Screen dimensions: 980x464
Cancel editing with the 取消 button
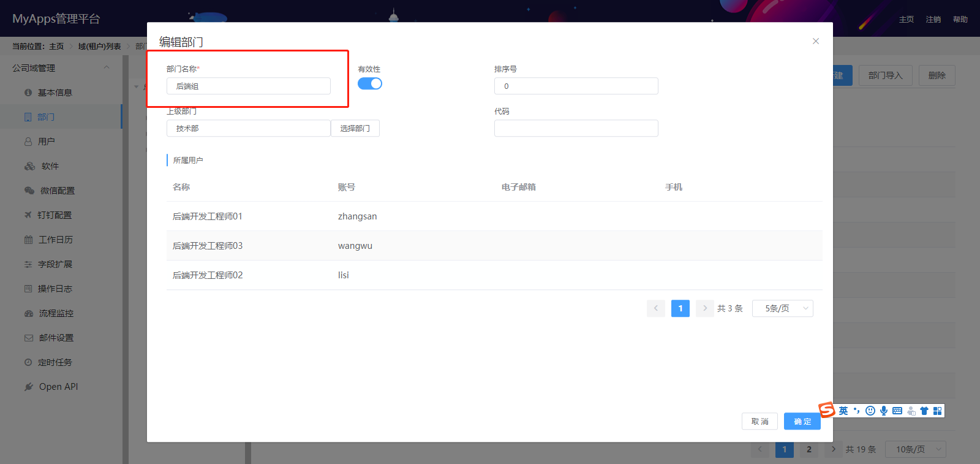pyautogui.click(x=759, y=421)
